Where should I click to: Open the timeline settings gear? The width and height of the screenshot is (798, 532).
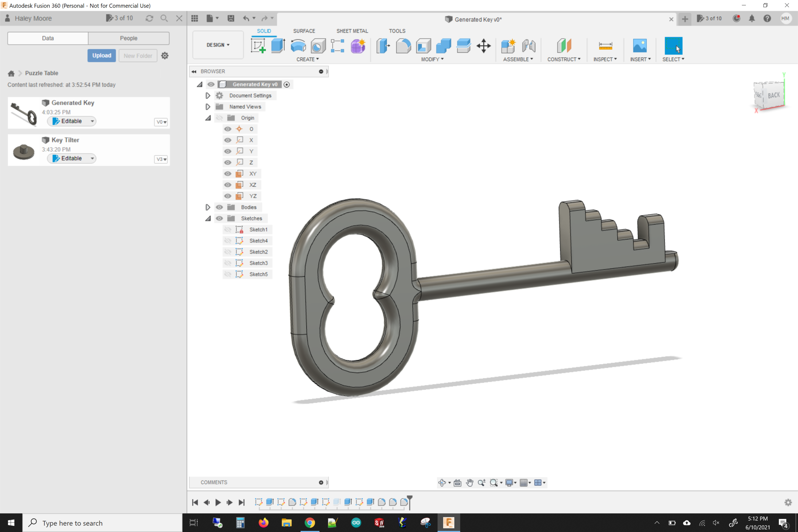tap(788, 503)
